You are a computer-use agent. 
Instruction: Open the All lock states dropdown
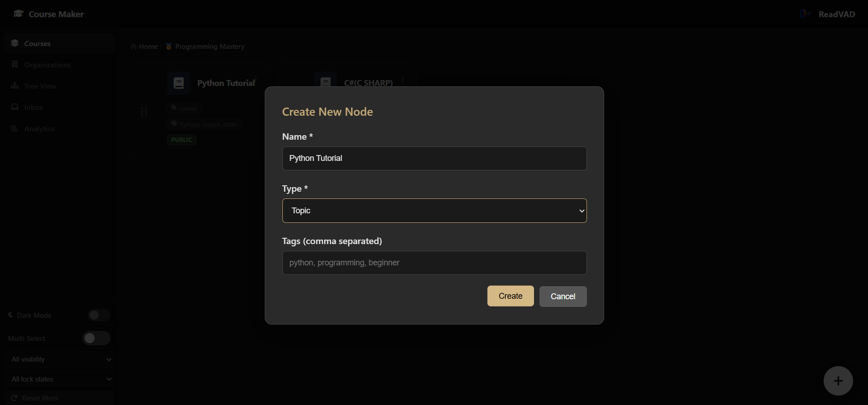pyautogui.click(x=60, y=379)
